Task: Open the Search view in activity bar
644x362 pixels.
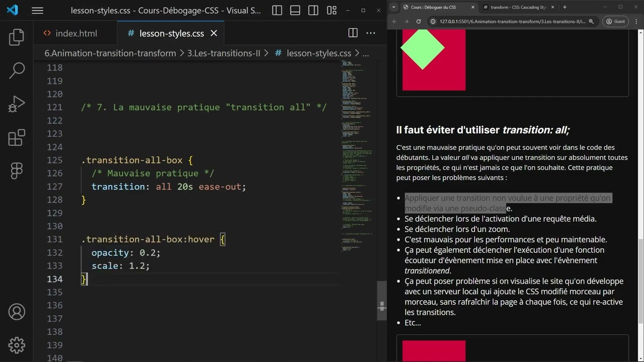Action: pos(17,70)
